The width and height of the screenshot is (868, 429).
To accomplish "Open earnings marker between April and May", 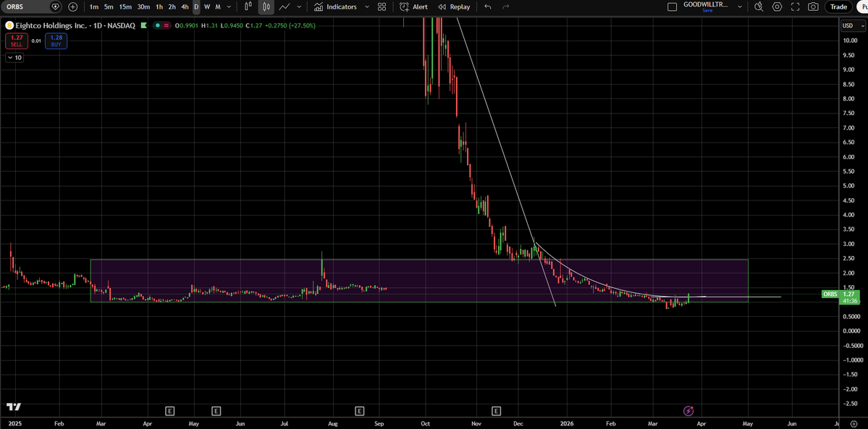I will point(170,411).
